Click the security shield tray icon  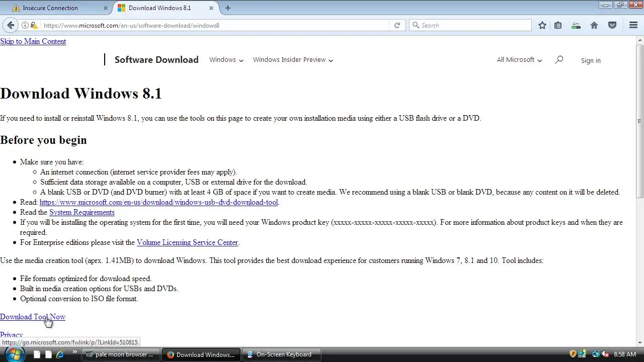point(573,354)
